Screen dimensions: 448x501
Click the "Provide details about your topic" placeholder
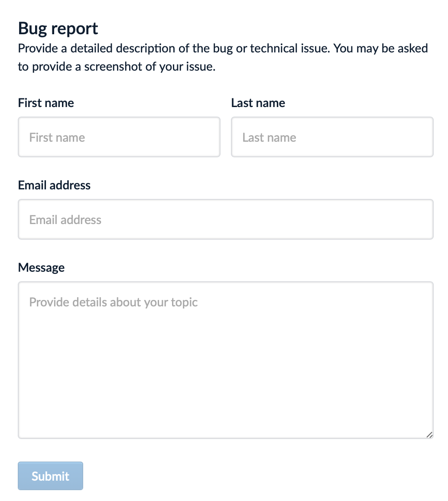tap(113, 302)
